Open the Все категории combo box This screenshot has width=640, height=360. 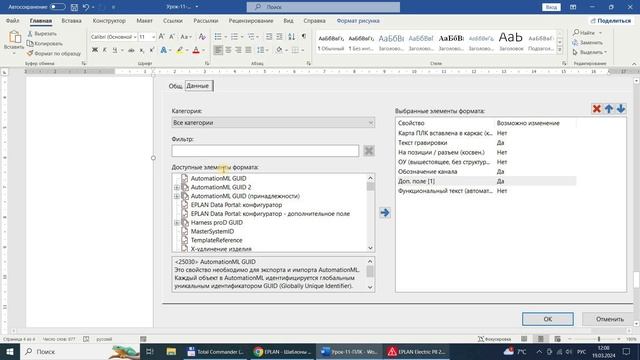pyautogui.click(x=273, y=122)
